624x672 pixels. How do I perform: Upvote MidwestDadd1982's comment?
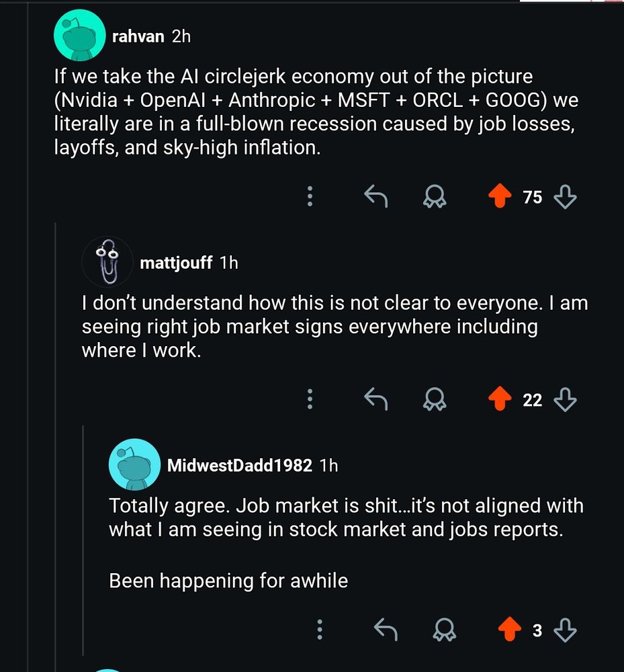(x=508, y=629)
